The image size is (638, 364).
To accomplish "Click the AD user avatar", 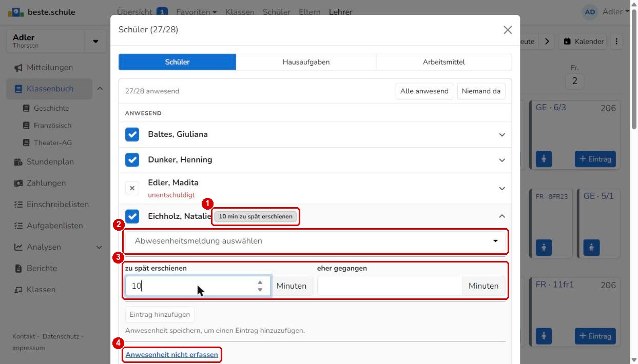I will (590, 12).
